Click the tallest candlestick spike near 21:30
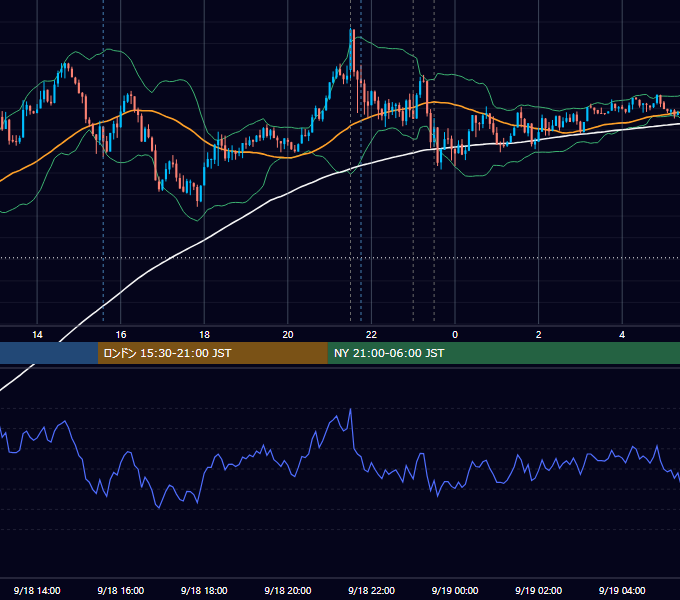The height and width of the screenshot is (600, 680). [x=350, y=54]
